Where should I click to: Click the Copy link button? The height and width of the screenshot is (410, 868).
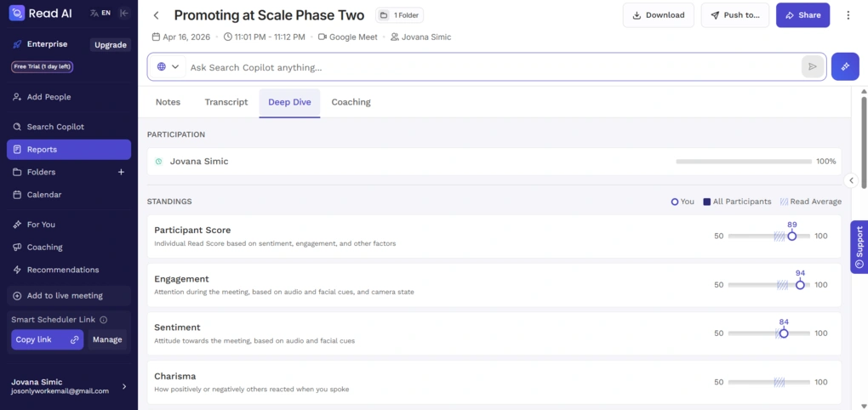click(47, 339)
